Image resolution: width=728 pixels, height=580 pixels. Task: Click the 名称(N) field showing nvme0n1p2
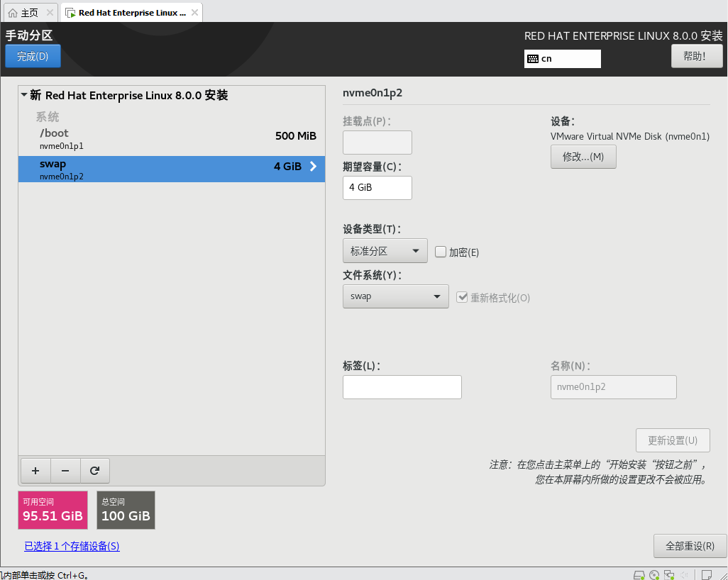coord(613,387)
